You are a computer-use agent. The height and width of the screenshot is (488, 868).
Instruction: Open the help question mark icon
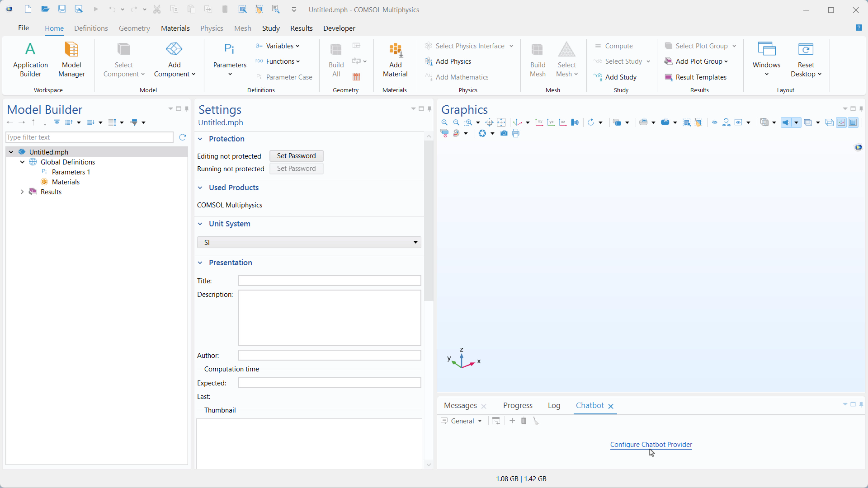tap(859, 28)
